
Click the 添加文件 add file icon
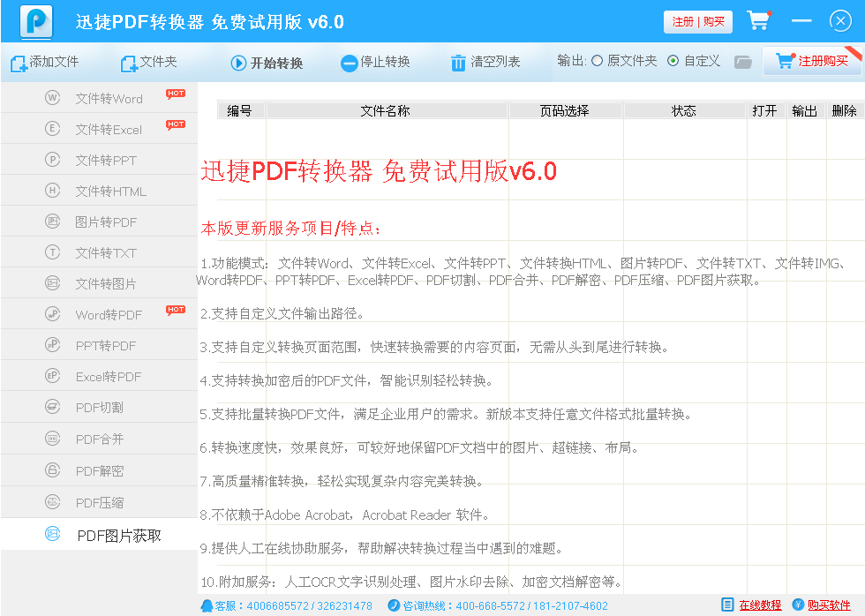tap(19, 64)
